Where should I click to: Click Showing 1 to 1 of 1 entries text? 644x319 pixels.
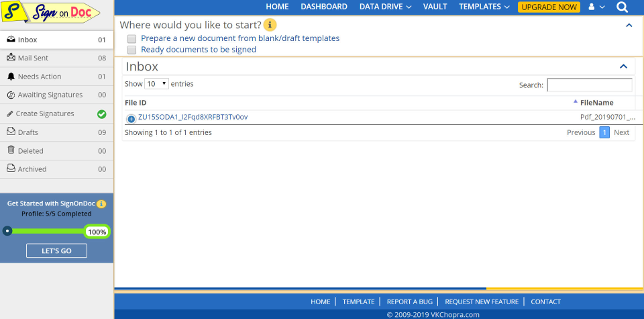click(x=168, y=132)
